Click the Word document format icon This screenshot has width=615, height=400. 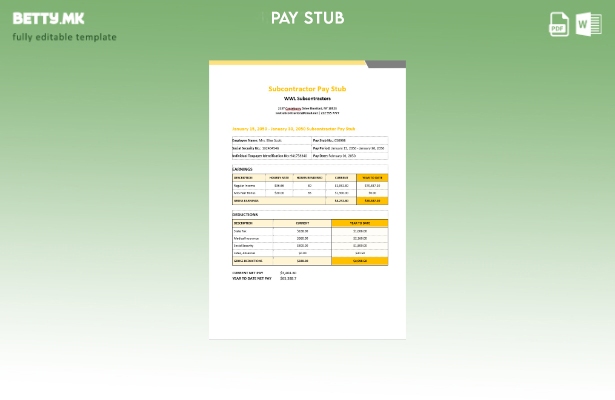pyautogui.click(x=588, y=24)
